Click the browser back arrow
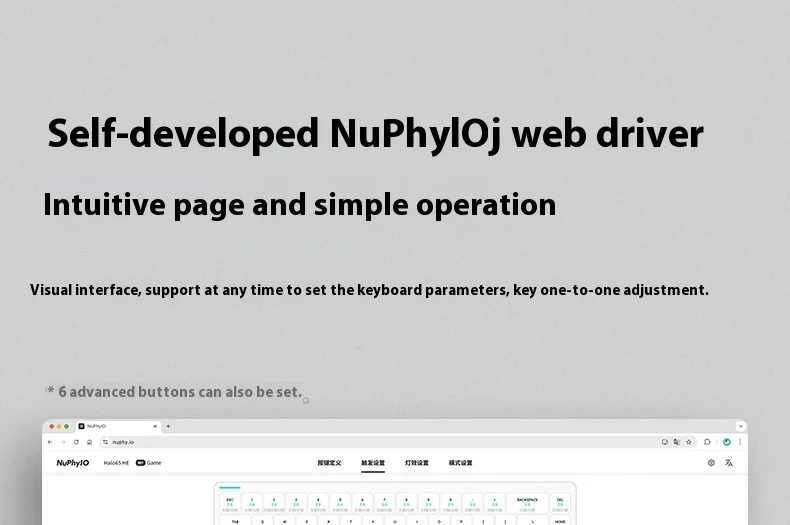Screen dimensions: 790x525 [50, 442]
